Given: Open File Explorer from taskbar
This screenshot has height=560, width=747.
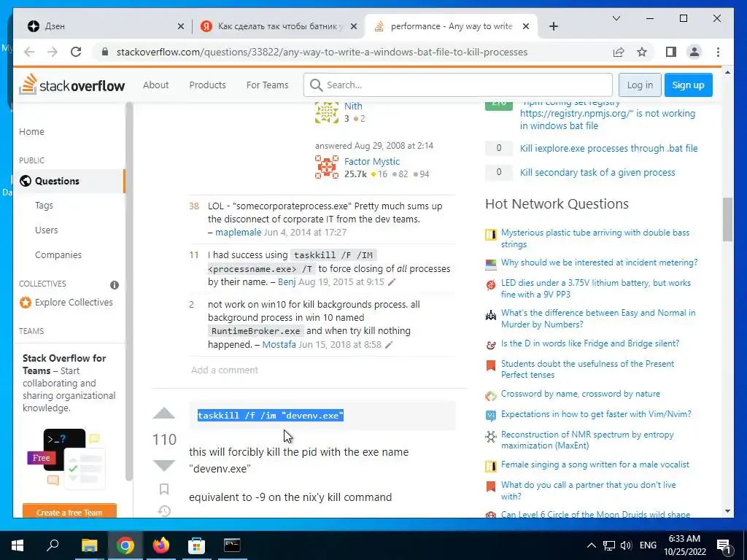Looking at the screenshot, I should tap(89, 545).
